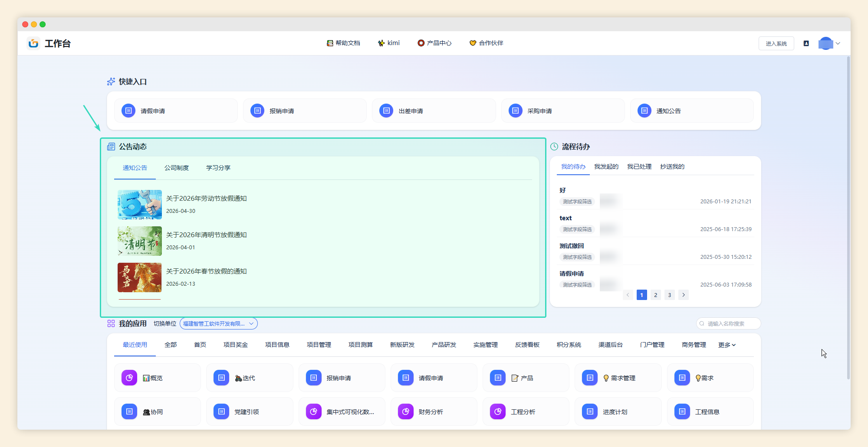Select 全部 app tab
Viewport: 868px width, 447px height.
(171, 345)
